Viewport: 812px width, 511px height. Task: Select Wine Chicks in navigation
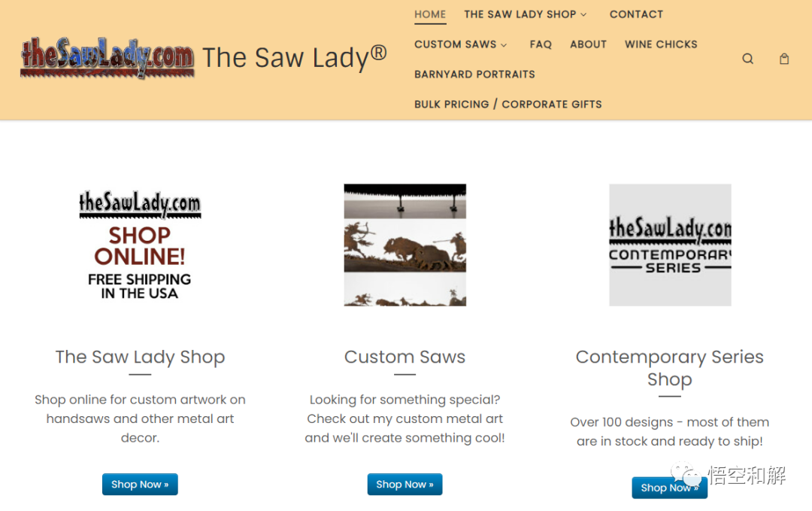[661, 44]
